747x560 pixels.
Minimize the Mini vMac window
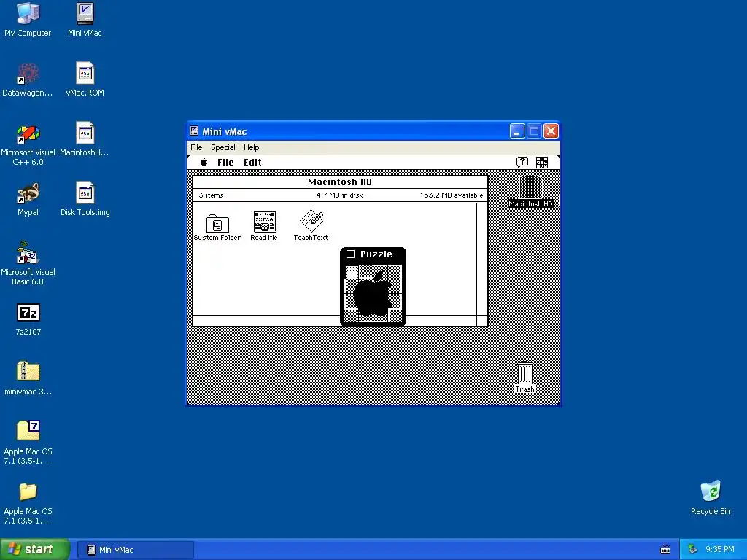pyautogui.click(x=517, y=131)
